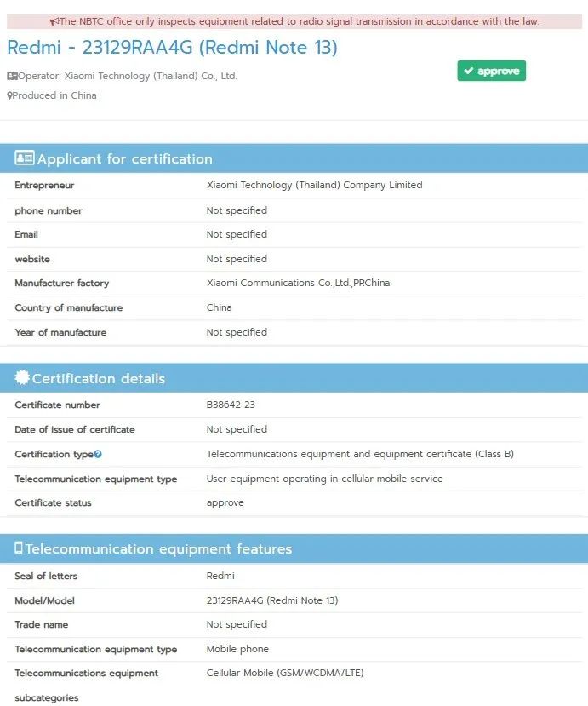Click the Trade name label
Image resolution: width=588 pixels, height=706 pixels.
click(x=42, y=624)
